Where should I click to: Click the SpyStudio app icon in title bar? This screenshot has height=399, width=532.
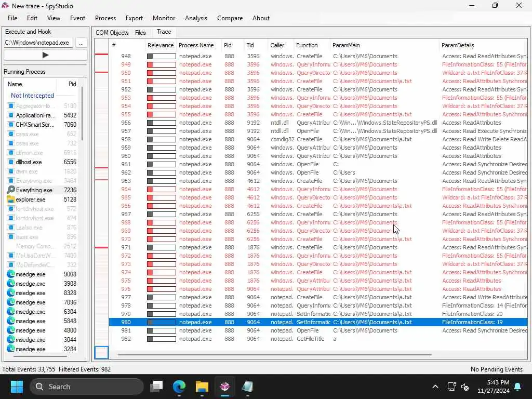[5, 6]
